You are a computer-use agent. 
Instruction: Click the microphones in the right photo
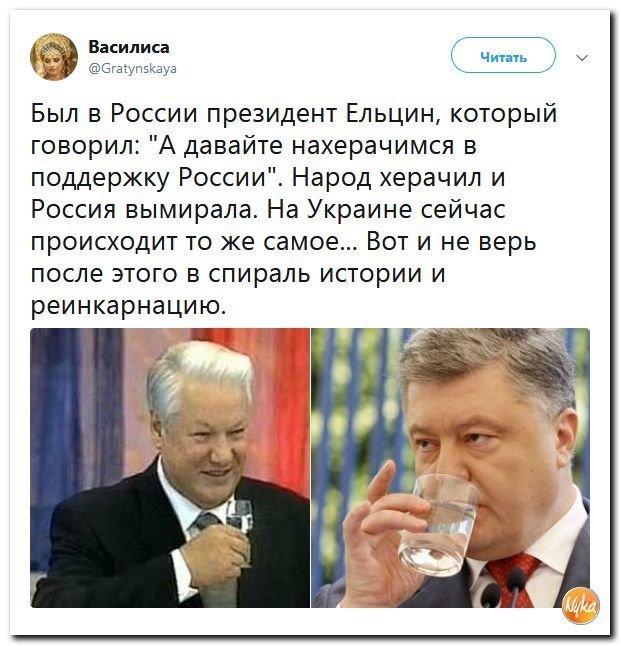point(505,587)
